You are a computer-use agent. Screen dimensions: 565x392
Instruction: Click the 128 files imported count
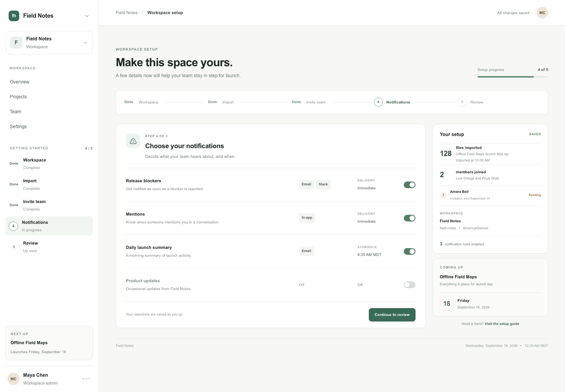446,154
